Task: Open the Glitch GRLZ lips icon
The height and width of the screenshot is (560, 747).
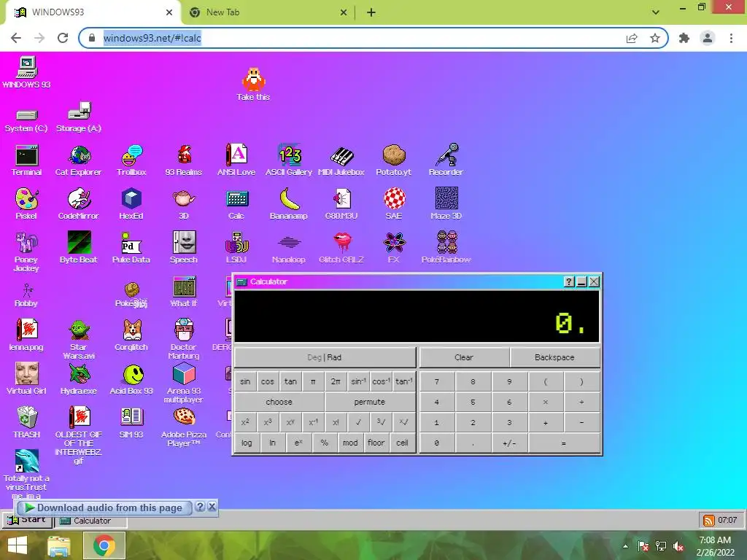Action: (341, 247)
